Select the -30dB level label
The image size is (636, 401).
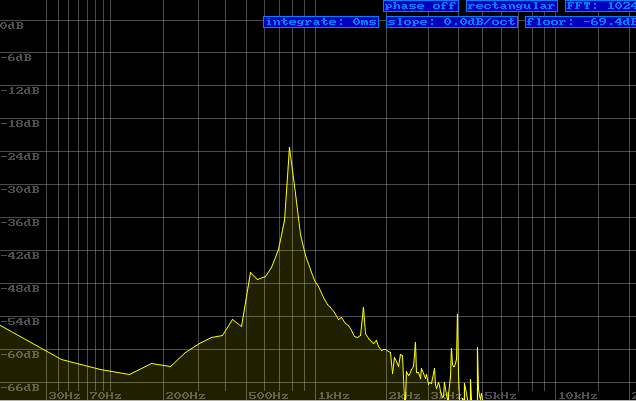pyautogui.click(x=20, y=189)
